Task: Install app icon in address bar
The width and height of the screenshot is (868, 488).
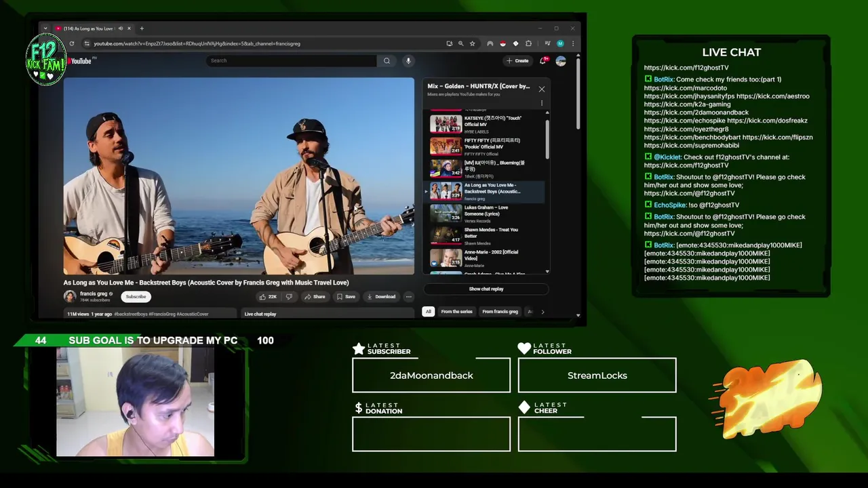Action: pyautogui.click(x=449, y=43)
